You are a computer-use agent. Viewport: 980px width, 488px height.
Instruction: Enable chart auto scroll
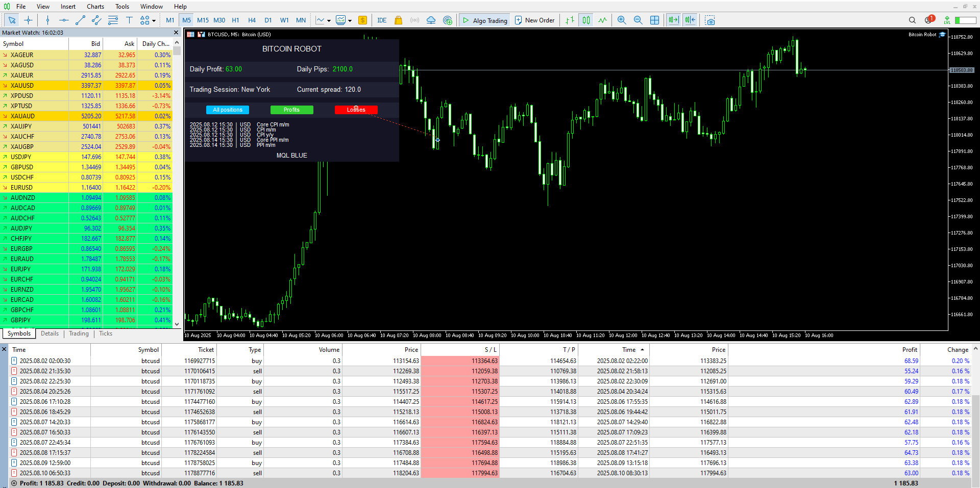click(673, 20)
